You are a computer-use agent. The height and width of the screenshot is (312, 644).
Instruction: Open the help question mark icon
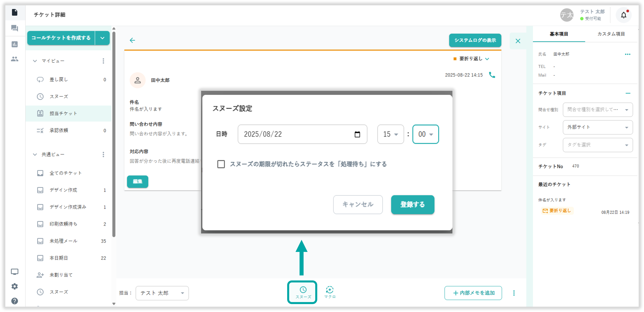point(15,301)
